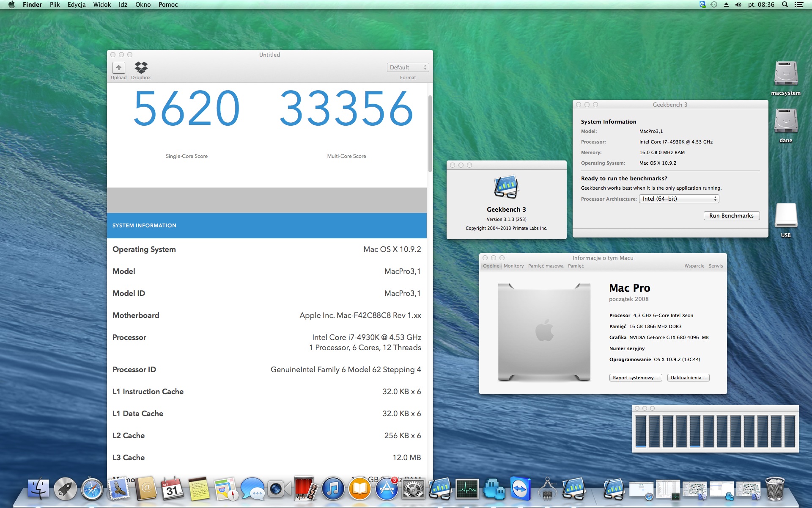Open Finder from the Dock

click(38, 489)
